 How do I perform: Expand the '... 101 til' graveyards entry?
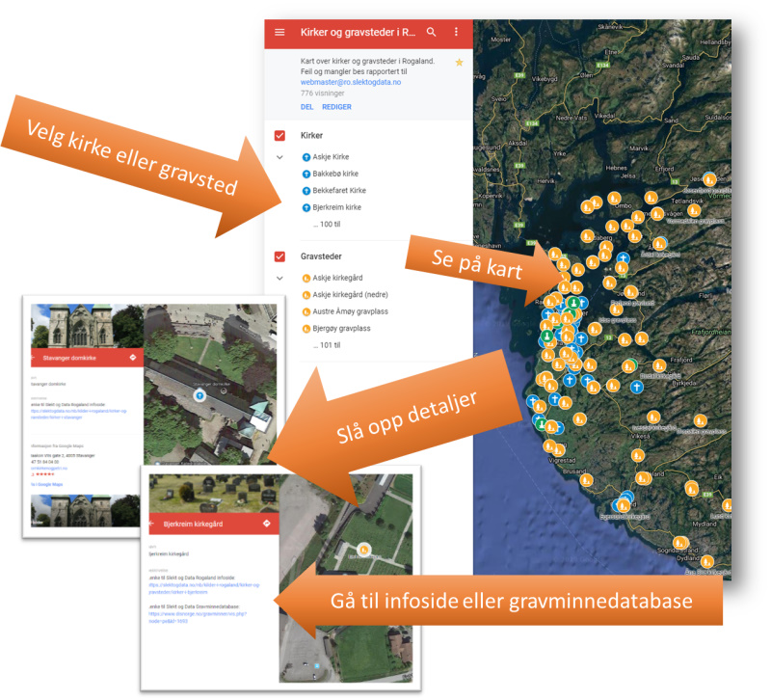[327, 345]
